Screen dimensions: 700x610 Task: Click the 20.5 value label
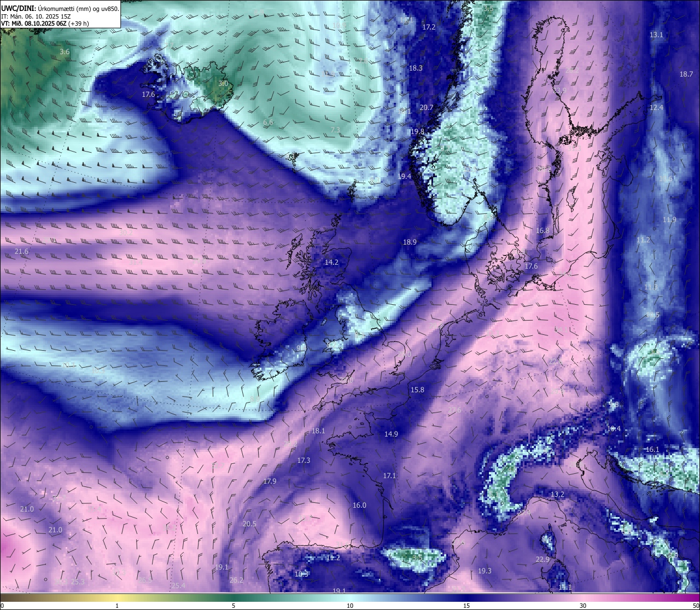coord(249,524)
